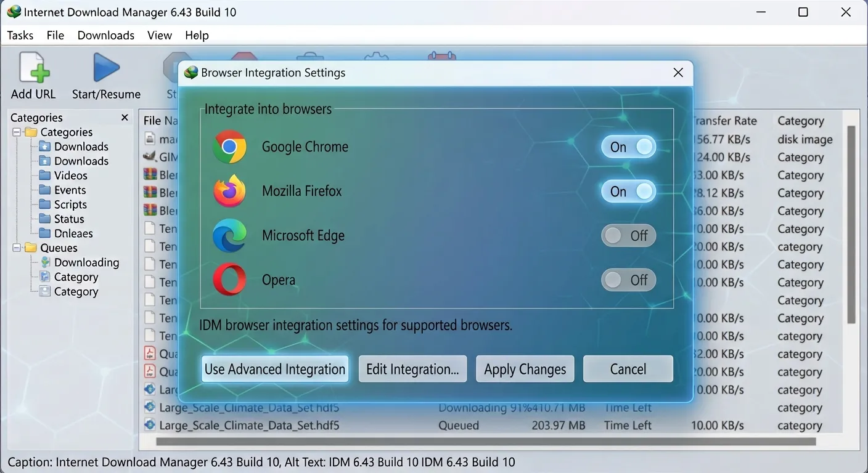Click the disk image row's file icon
The image size is (868, 473).
pos(149,139)
